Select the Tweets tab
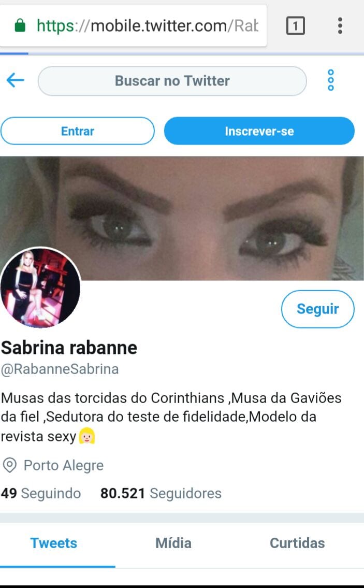Viewport: 364px width, 588px height. click(x=54, y=543)
